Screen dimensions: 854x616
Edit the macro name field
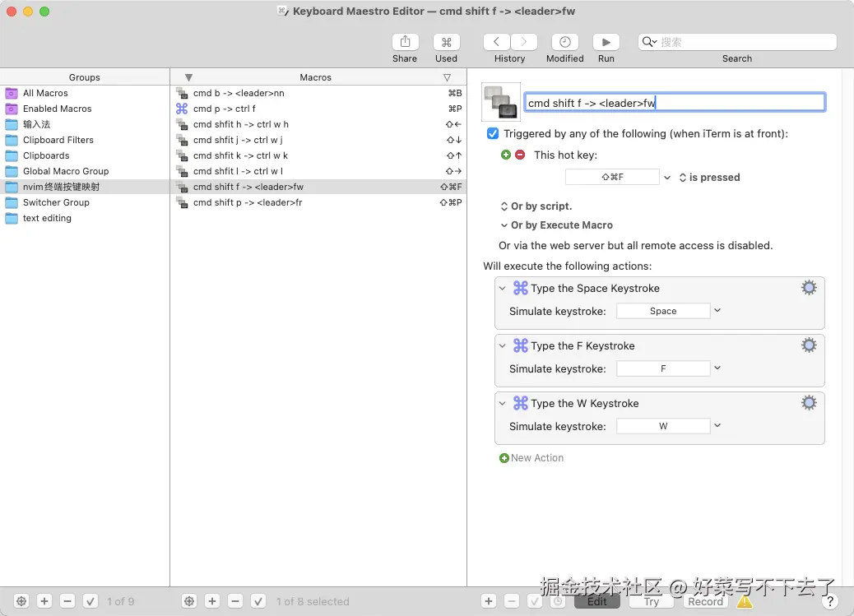pos(675,103)
